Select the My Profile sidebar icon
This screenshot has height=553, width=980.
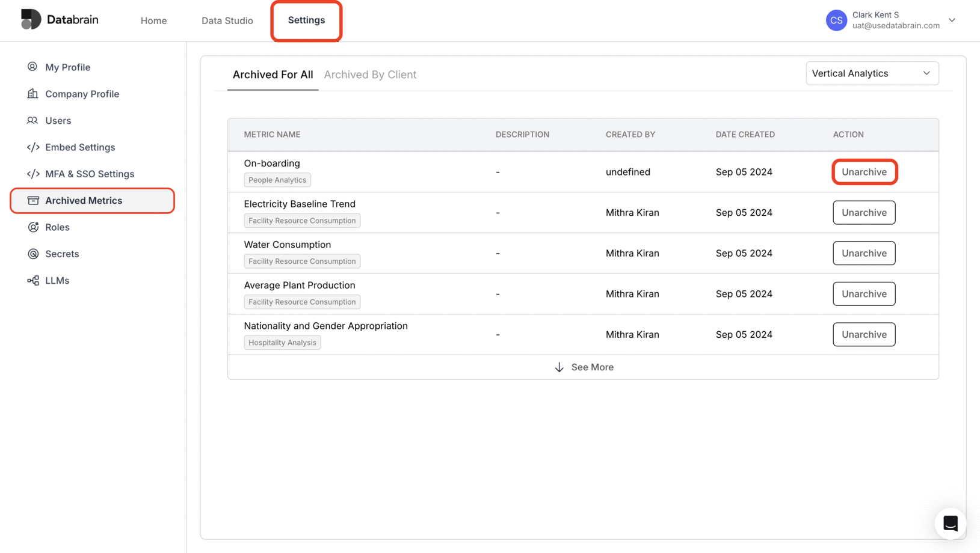click(x=32, y=67)
